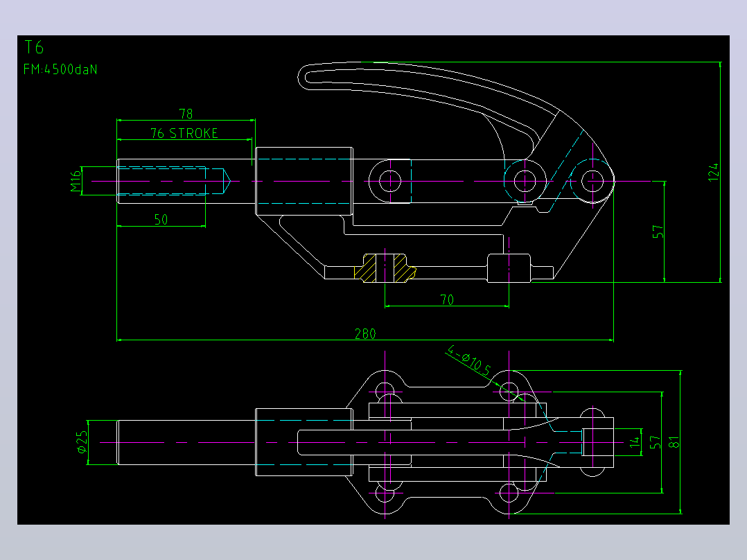The image size is (747, 560).
Task: Click the 57 dimension in side view
Action: [658, 231]
